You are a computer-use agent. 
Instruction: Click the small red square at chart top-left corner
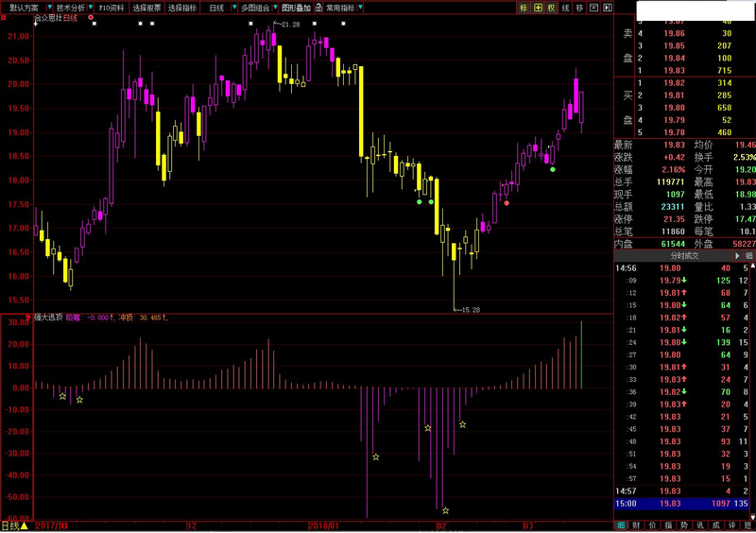coord(4,17)
